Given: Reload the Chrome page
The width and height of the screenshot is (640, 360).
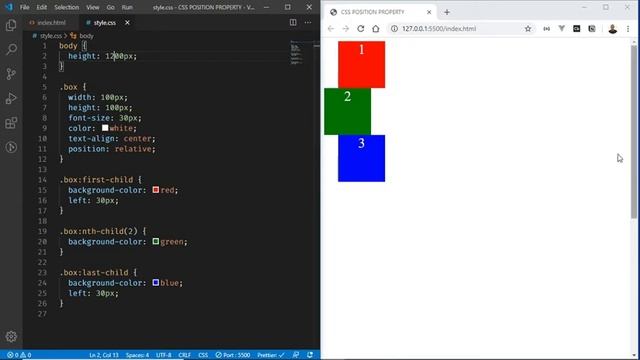Looking at the screenshot, I should point(360,29).
